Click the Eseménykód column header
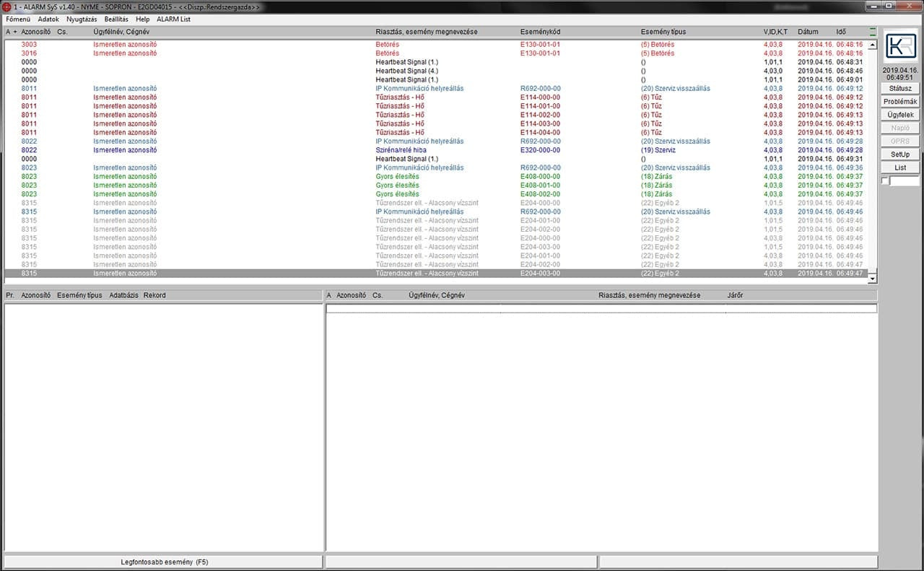This screenshot has width=924, height=571. pos(541,31)
